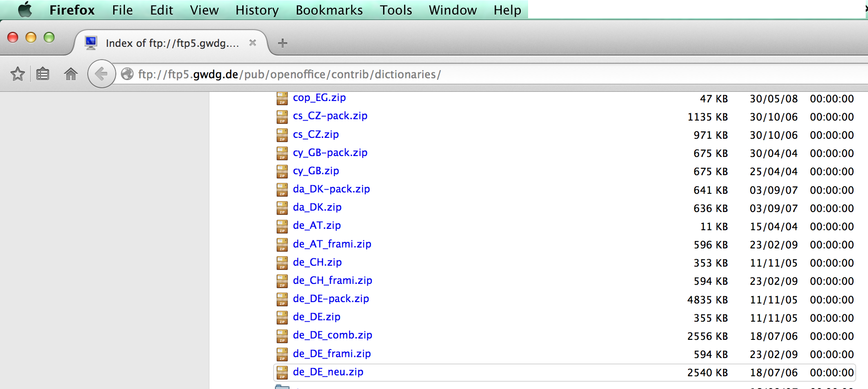This screenshot has height=389, width=868.
Task: Open the bookmarks list icon
Action: click(x=43, y=74)
